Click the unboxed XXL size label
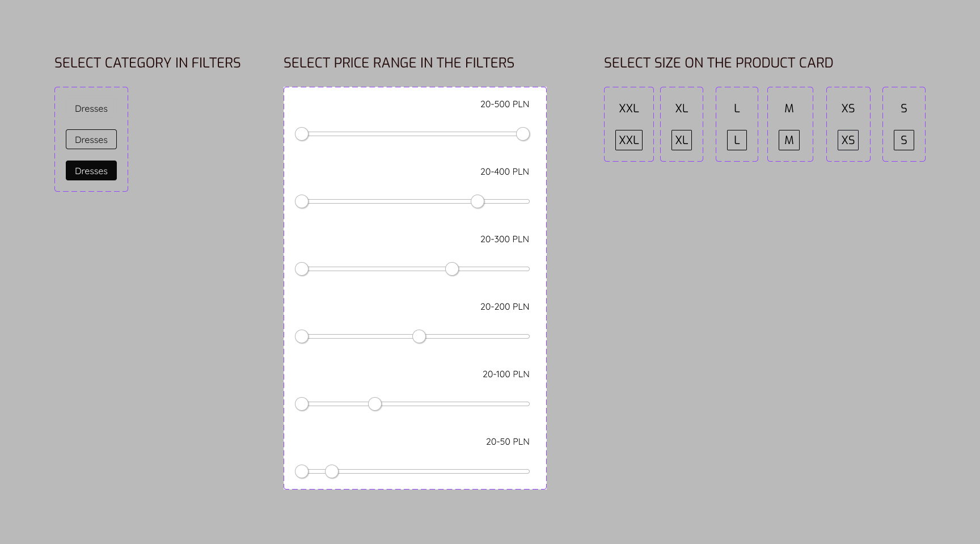This screenshot has width=980, height=544. point(628,108)
